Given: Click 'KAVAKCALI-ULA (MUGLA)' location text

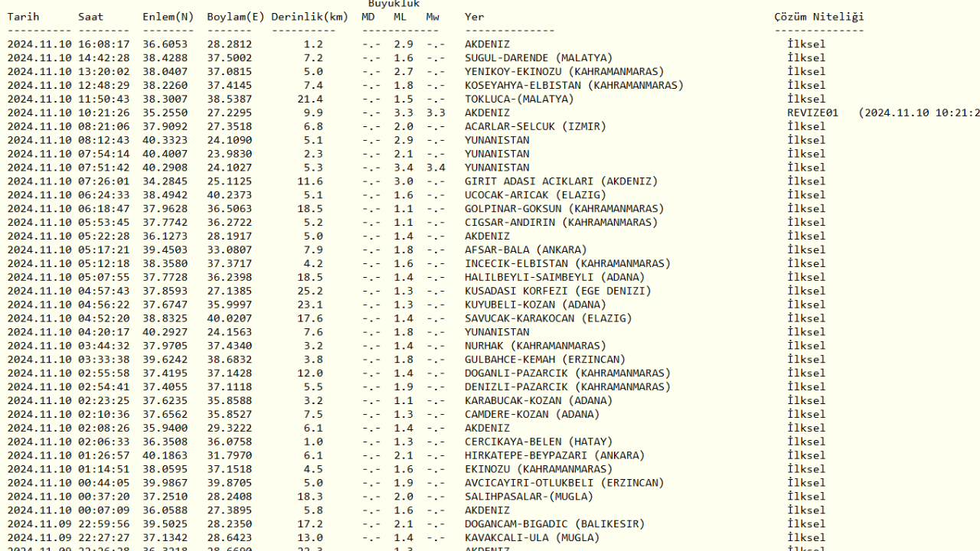Looking at the screenshot, I should click(532, 539).
